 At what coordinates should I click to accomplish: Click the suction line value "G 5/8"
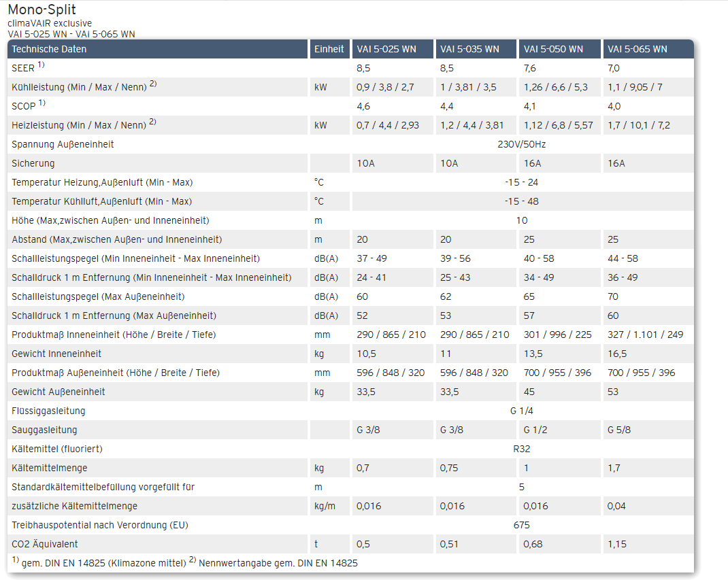coord(619,430)
